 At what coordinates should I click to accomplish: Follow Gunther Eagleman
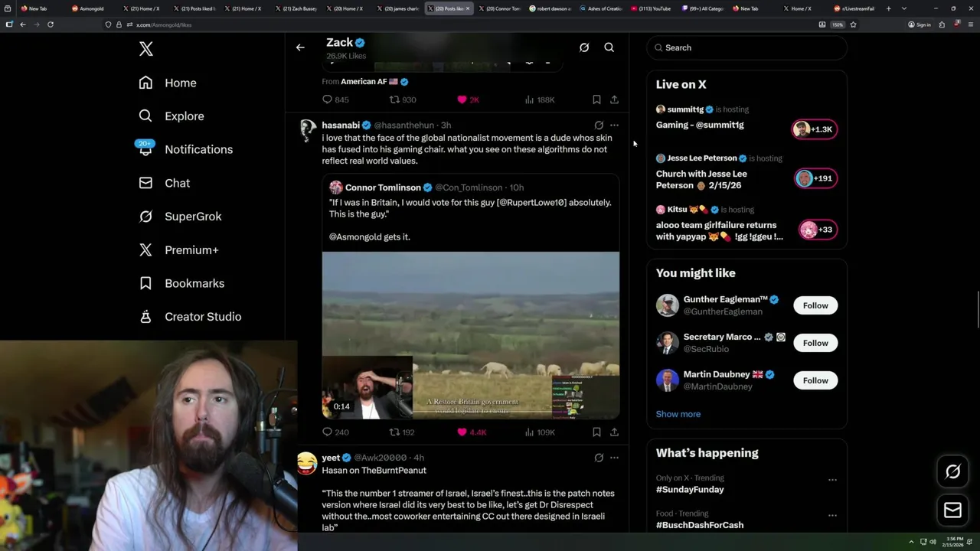coord(815,305)
